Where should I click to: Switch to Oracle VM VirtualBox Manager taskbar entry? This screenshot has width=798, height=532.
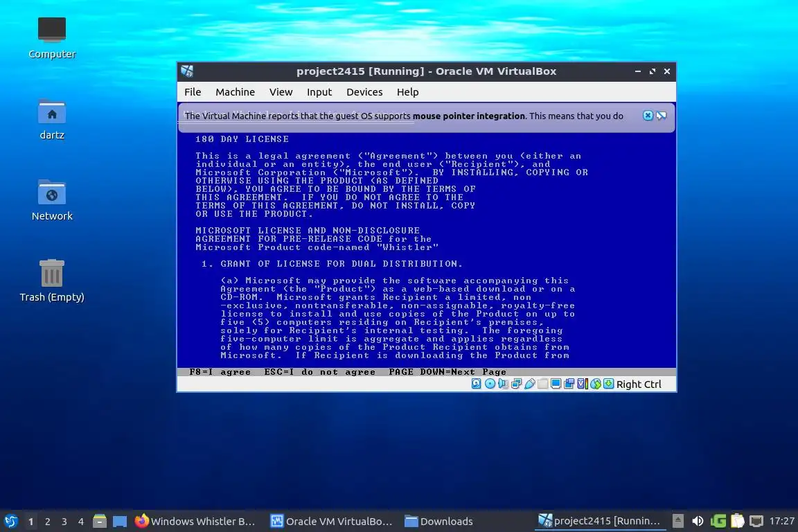(331, 522)
